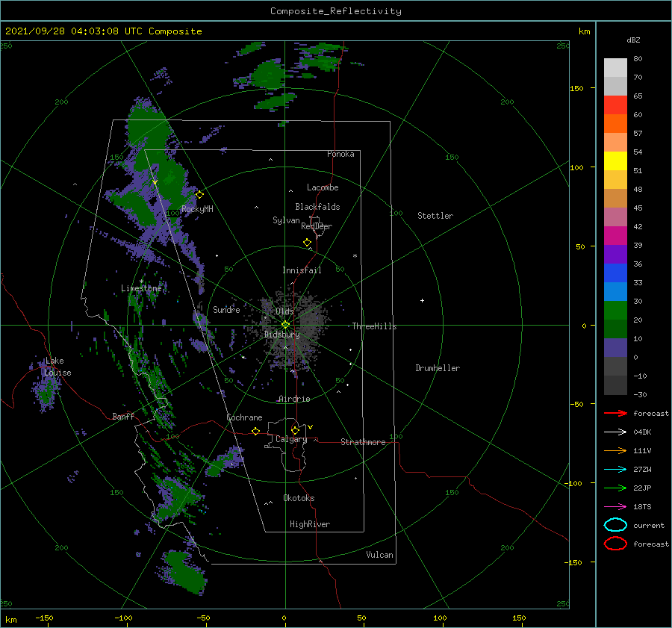The height and width of the screenshot is (628, 672).
Task: Select the slate purple swatch between 10 and 0
Action: 615,347
